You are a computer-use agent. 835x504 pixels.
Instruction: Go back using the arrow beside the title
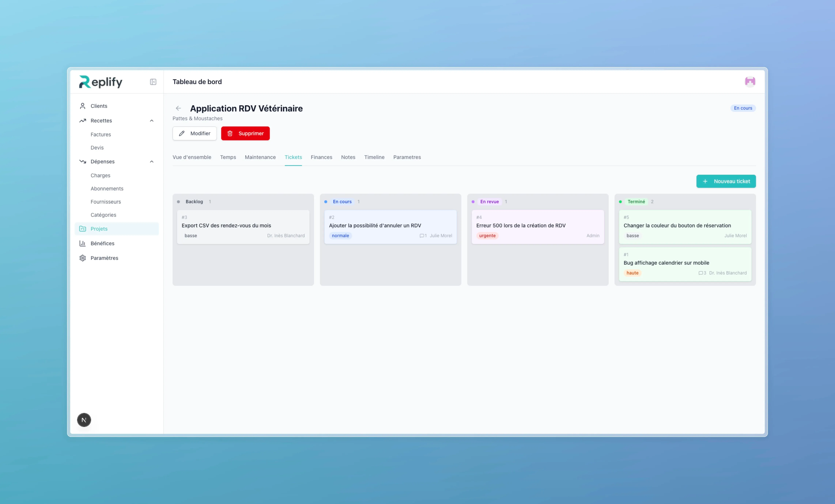[x=178, y=108]
